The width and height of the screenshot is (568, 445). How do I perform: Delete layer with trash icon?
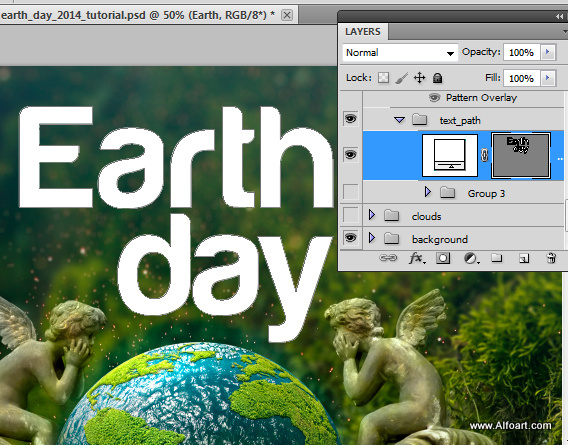pyautogui.click(x=551, y=258)
